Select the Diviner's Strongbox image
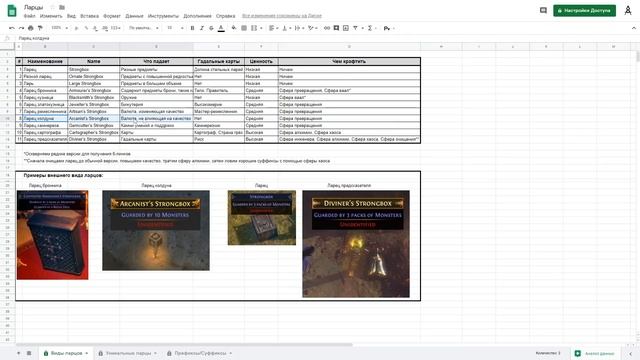The image size is (640, 360). tap(356, 244)
